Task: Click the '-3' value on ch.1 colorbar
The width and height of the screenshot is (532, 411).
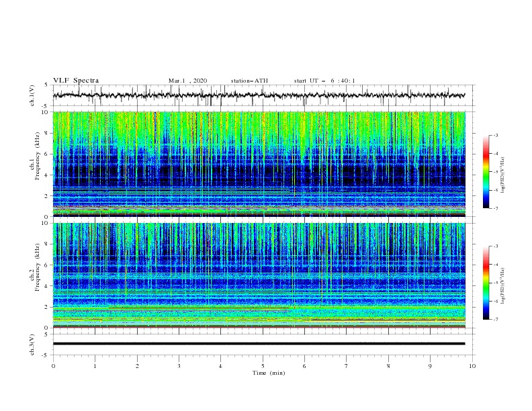Action: pos(495,135)
